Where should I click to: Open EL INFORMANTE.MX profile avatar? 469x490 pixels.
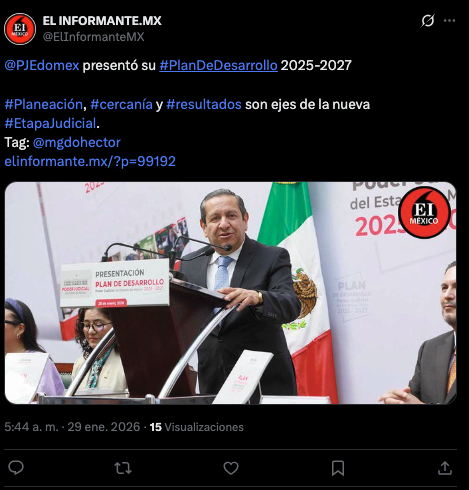click(x=20, y=29)
